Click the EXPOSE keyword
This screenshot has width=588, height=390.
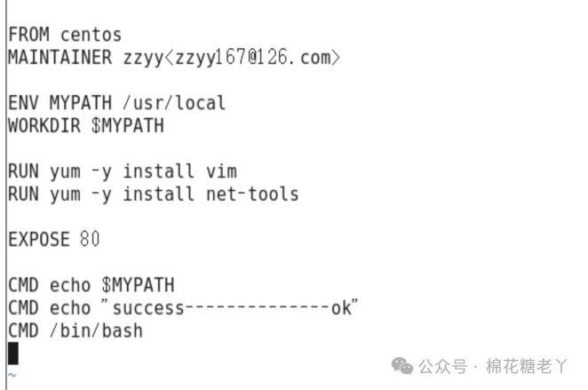coord(39,240)
